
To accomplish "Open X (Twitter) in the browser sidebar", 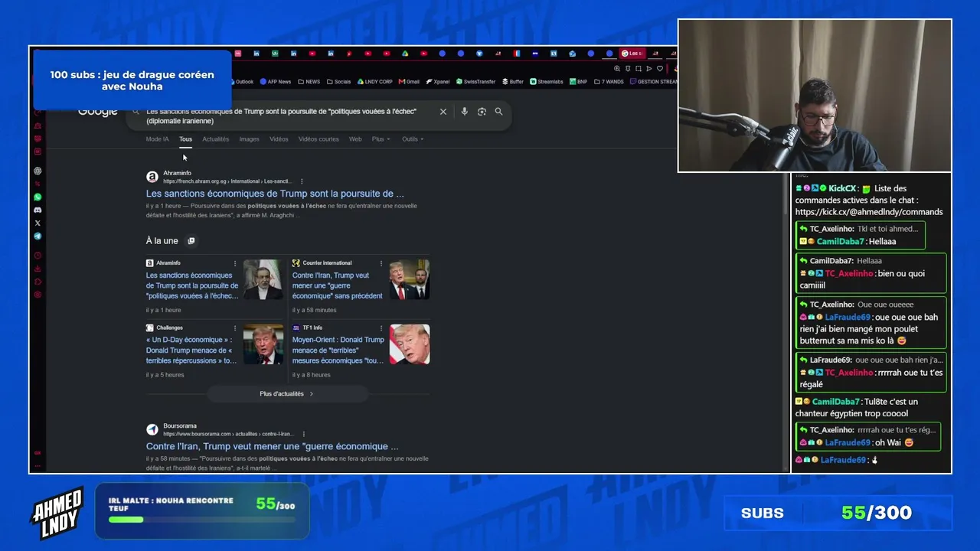I will [x=38, y=223].
